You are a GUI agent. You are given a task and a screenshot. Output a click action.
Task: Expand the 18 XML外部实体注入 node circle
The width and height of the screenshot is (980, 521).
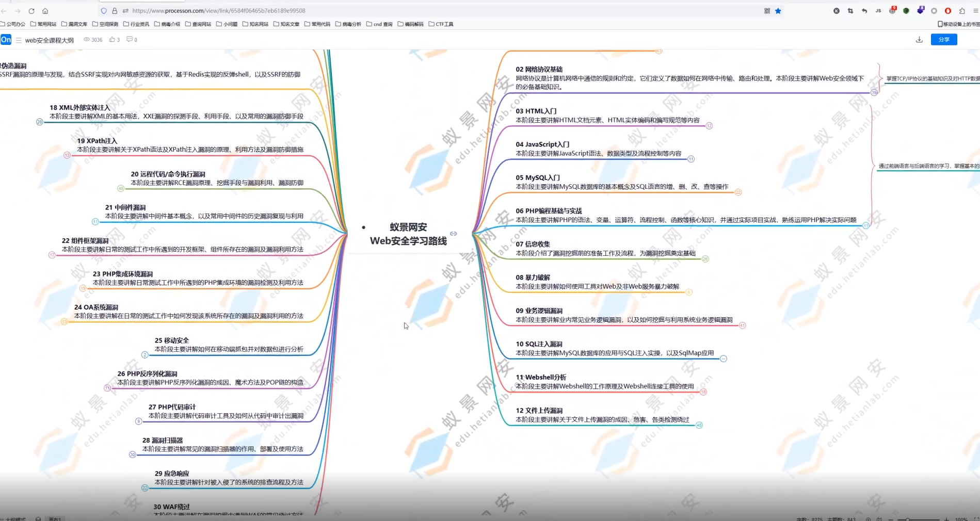pos(40,122)
